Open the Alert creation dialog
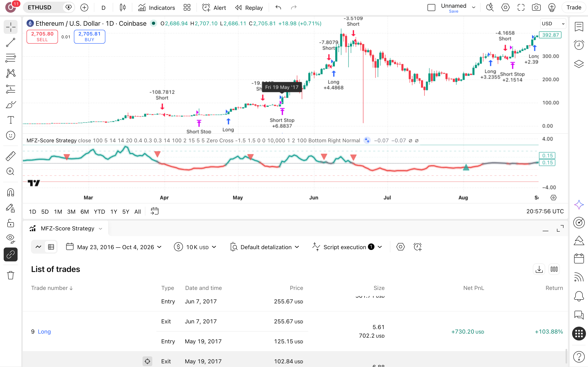Viewport: 588px width, 367px height. 214,8
